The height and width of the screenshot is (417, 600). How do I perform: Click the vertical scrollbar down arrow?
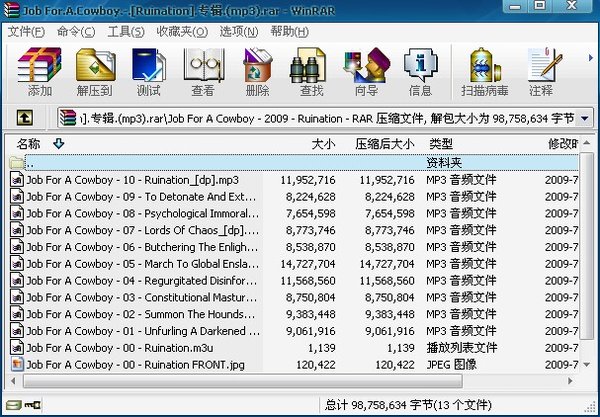[587, 365]
